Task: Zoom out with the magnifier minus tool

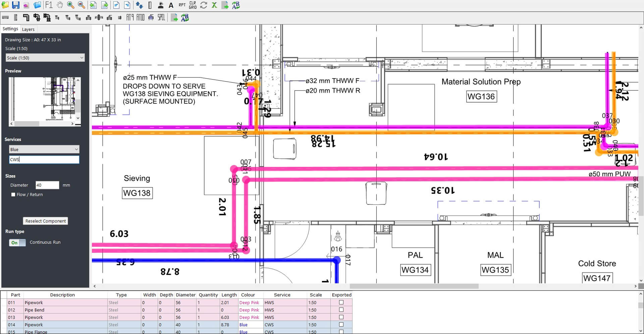Action: 81,5
